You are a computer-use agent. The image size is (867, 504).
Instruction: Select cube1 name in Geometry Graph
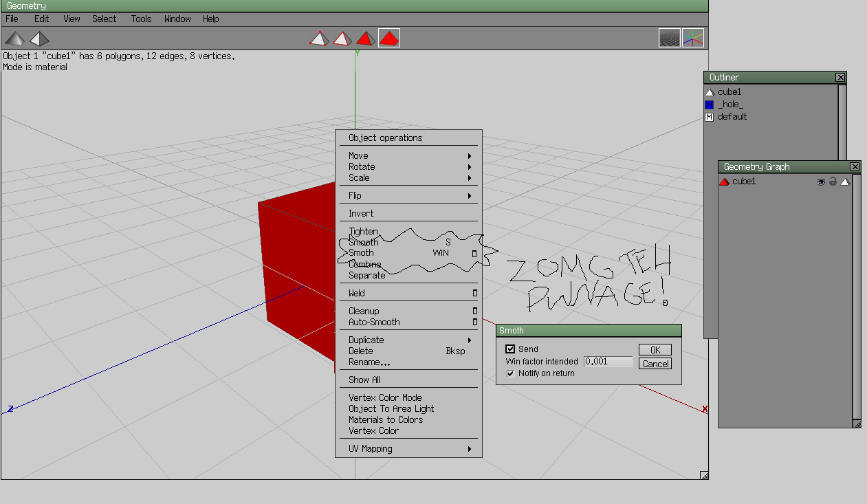coord(744,182)
